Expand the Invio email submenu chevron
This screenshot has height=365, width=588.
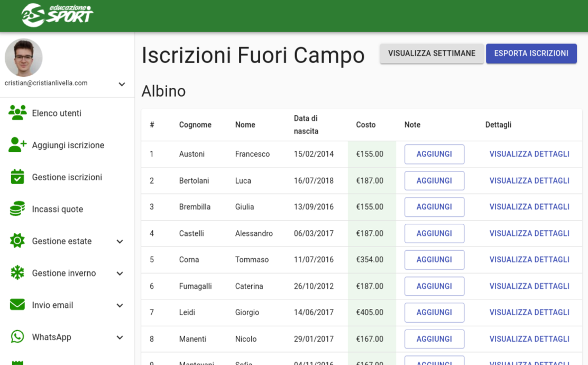(x=120, y=305)
